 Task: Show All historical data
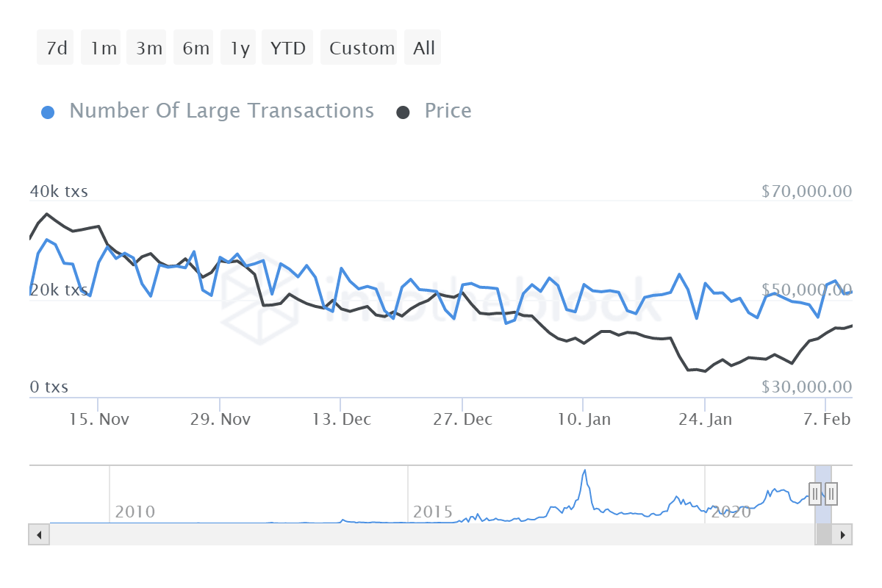click(x=424, y=49)
